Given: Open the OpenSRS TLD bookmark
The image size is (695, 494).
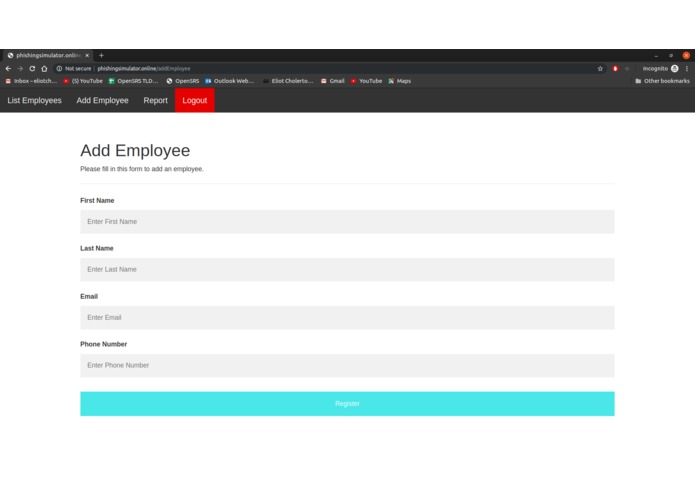Looking at the screenshot, I should point(133,81).
